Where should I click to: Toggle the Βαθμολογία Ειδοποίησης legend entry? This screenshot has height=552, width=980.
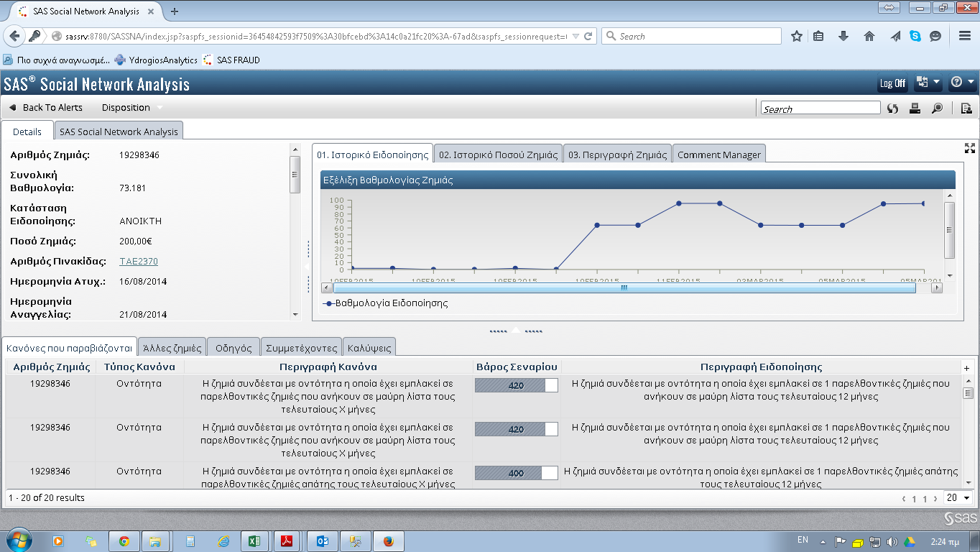(x=386, y=303)
